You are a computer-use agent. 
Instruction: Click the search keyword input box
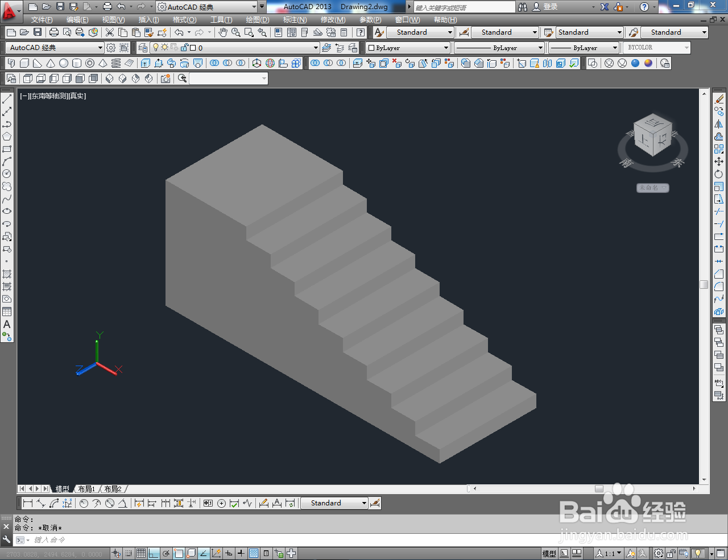[x=465, y=7]
